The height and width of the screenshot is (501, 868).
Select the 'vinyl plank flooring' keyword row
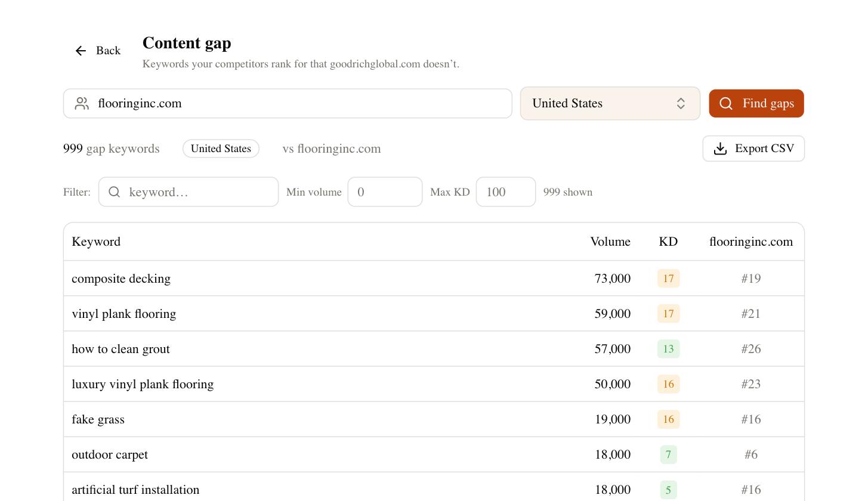point(434,314)
